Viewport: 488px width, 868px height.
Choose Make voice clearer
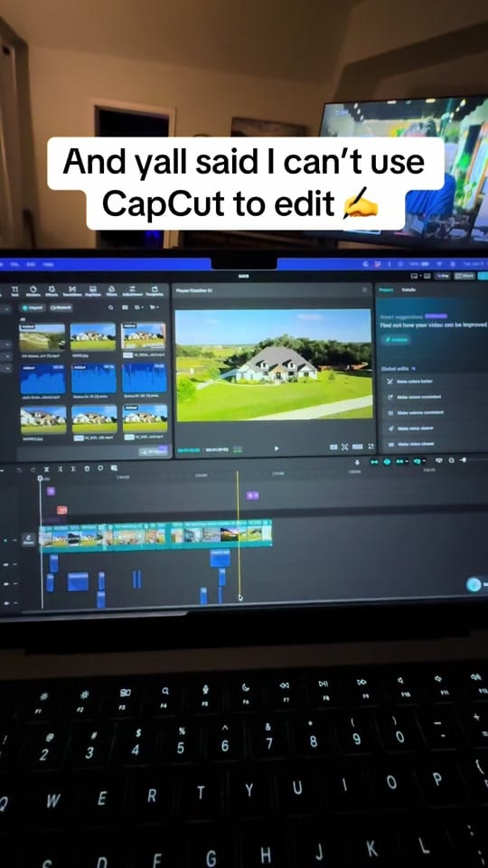[x=435, y=428]
